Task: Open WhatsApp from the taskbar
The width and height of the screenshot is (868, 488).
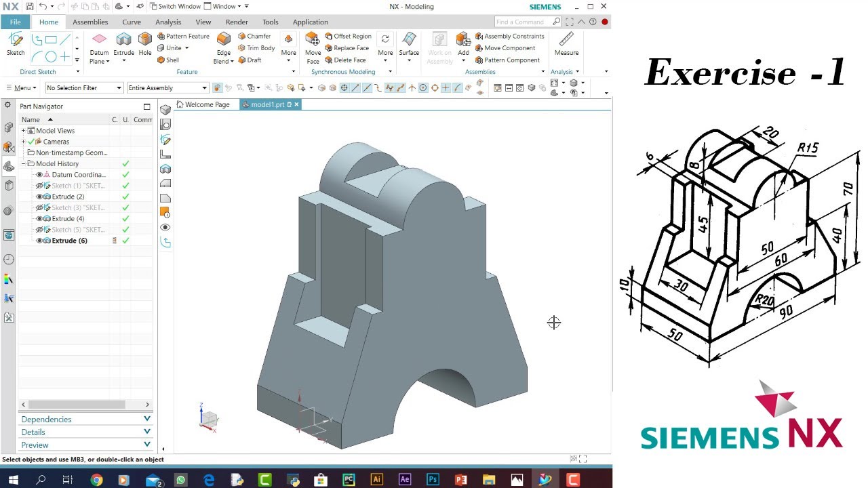Action: point(180,480)
